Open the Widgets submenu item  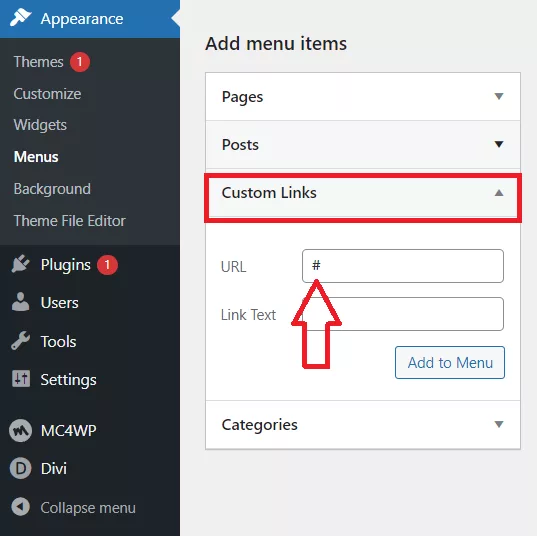[x=40, y=125]
